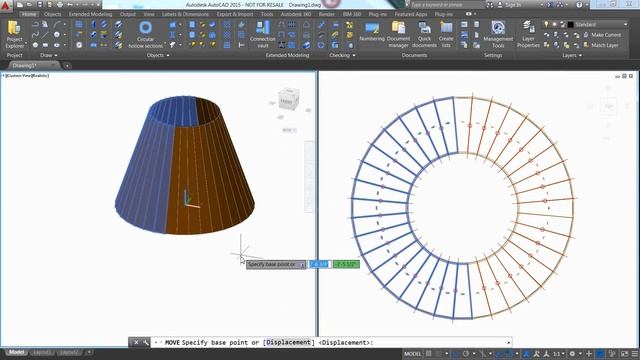Click the ViewCube in the left viewport
The width and height of the screenshot is (640, 360).
(289, 98)
